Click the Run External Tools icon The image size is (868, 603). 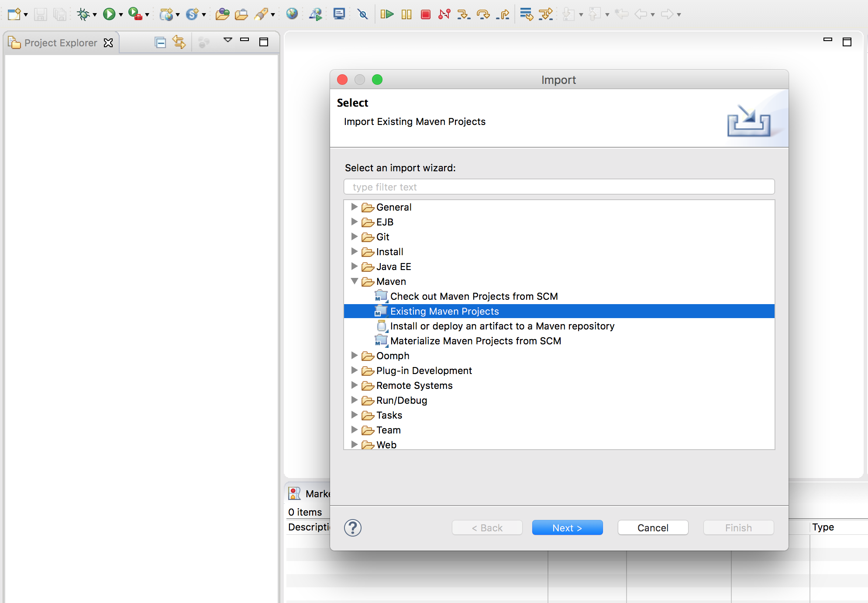click(135, 14)
